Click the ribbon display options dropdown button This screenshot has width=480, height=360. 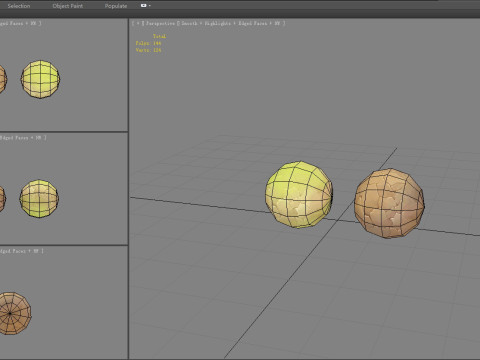(146, 6)
